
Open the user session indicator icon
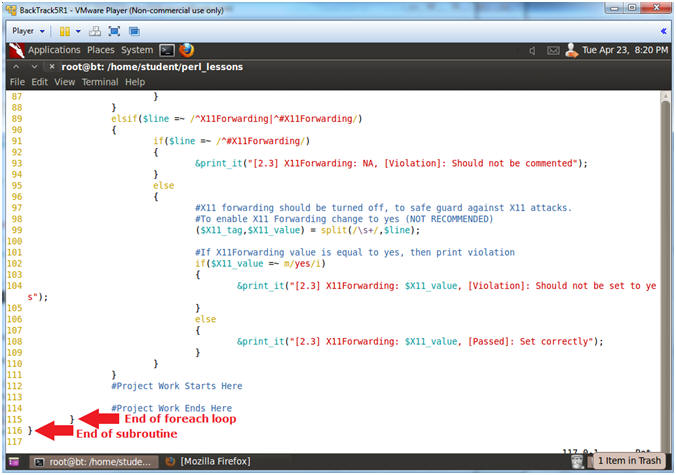(x=572, y=50)
